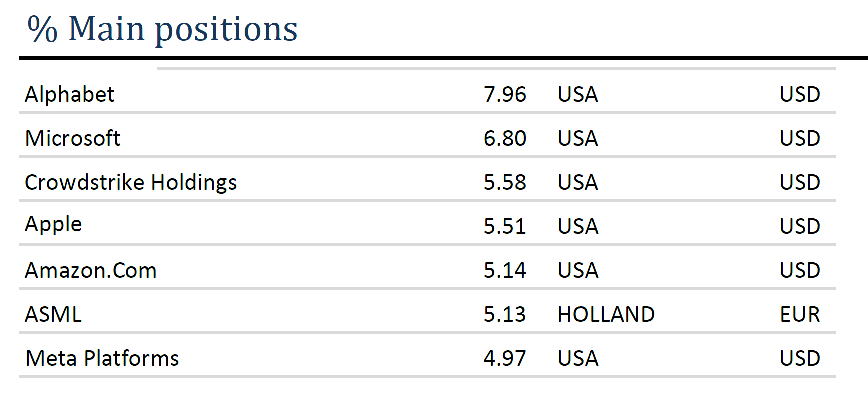
Task: Click Microsoft's 6.80 percentage value
Action: [505, 138]
